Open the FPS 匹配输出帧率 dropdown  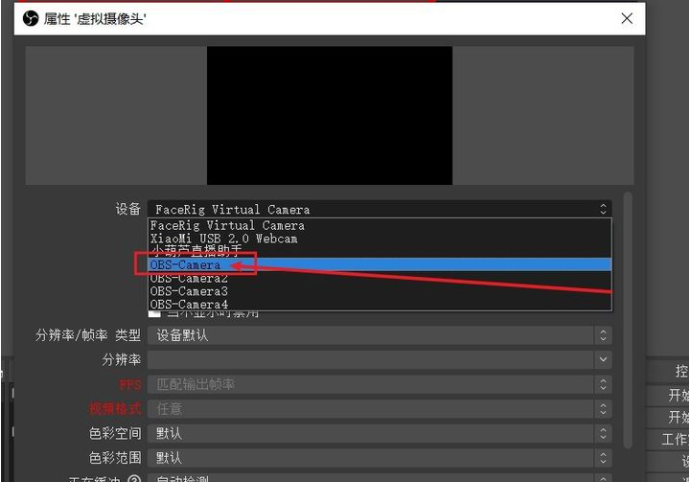point(379,384)
